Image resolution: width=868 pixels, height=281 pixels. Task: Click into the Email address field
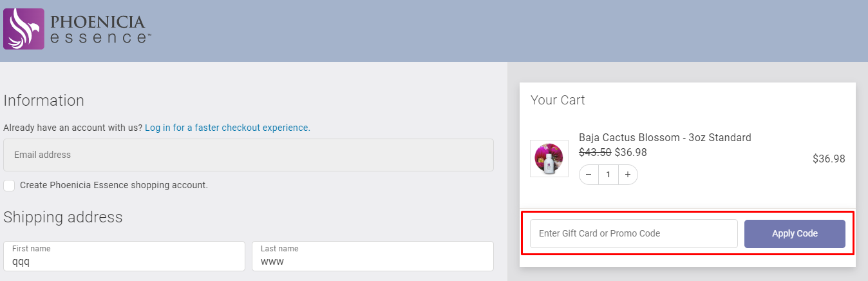249,155
